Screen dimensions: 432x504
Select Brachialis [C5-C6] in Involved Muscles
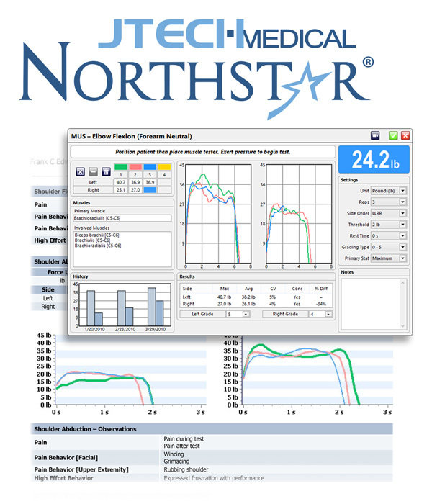point(93,240)
